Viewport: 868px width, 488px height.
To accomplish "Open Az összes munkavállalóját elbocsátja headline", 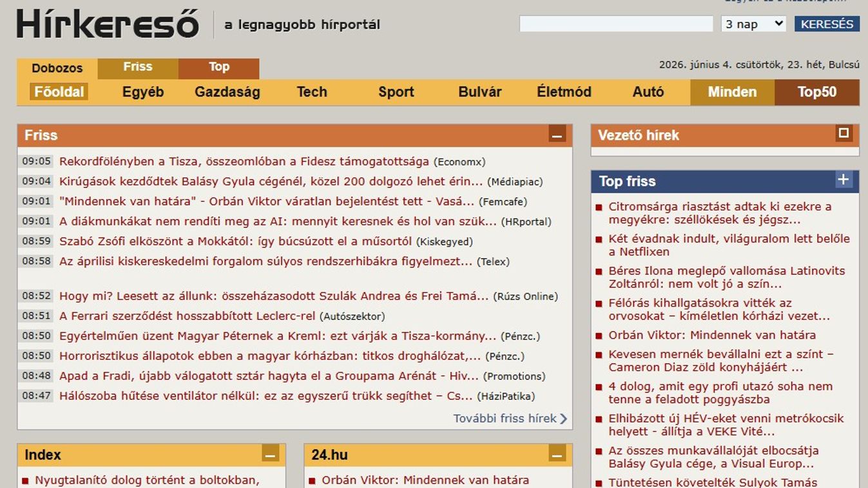I will tap(714, 457).
